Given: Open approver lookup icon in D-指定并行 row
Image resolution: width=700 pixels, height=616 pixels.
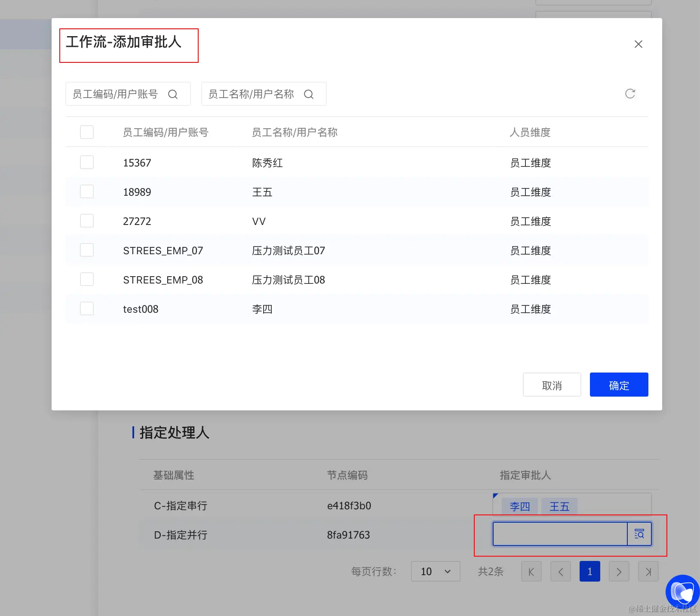Looking at the screenshot, I should tap(639, 534).
